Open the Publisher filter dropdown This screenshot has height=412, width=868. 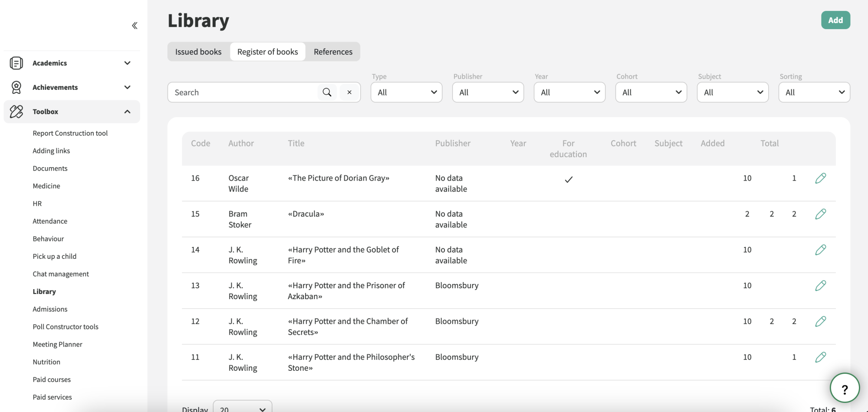pyautogui.click(x=488, y=92)
